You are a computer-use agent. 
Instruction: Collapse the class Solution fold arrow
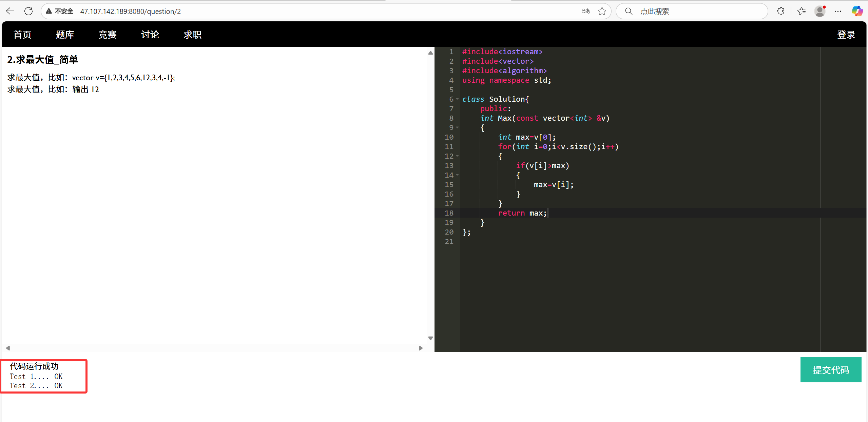pyautogui.click(x=457, y=99)
